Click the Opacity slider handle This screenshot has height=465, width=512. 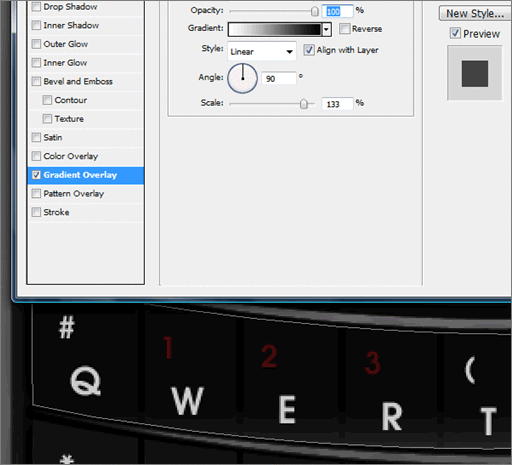click(314, 11)
